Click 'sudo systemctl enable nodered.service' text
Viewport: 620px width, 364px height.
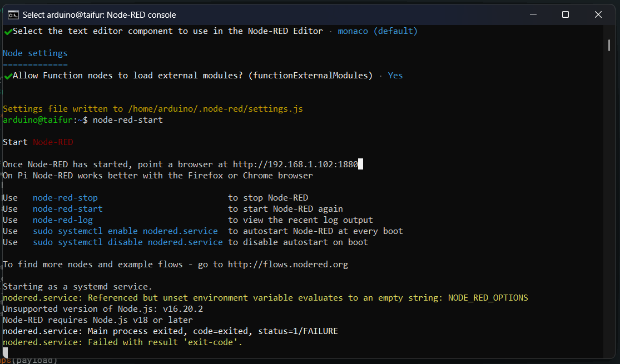tap(125, 231)
